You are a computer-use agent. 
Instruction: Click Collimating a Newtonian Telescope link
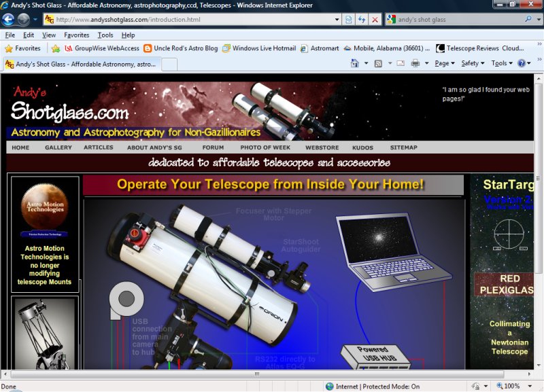(509, 338)
